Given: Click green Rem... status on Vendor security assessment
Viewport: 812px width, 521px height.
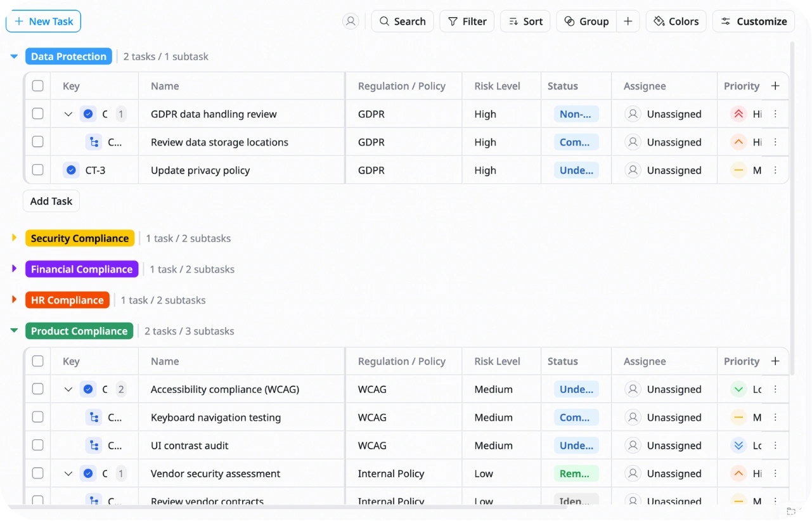Looking at the screenshot, I should [576, 473].
